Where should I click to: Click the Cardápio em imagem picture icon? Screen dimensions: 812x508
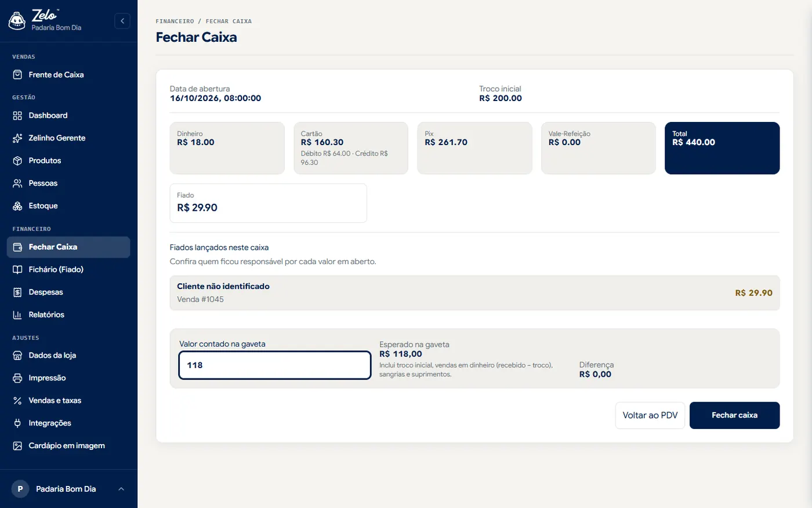[x=17, y=446]
